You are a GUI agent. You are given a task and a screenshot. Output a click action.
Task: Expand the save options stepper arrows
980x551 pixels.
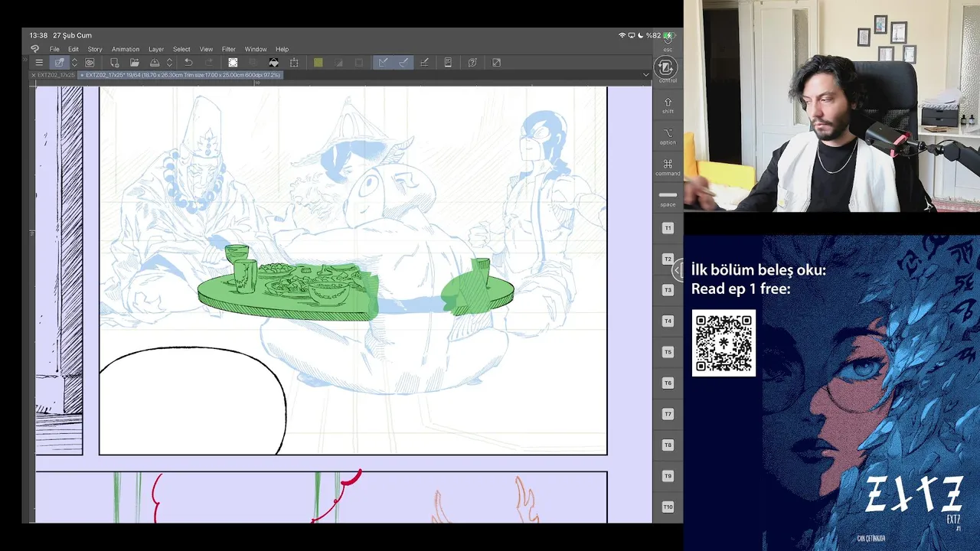(x=169, y=62)
